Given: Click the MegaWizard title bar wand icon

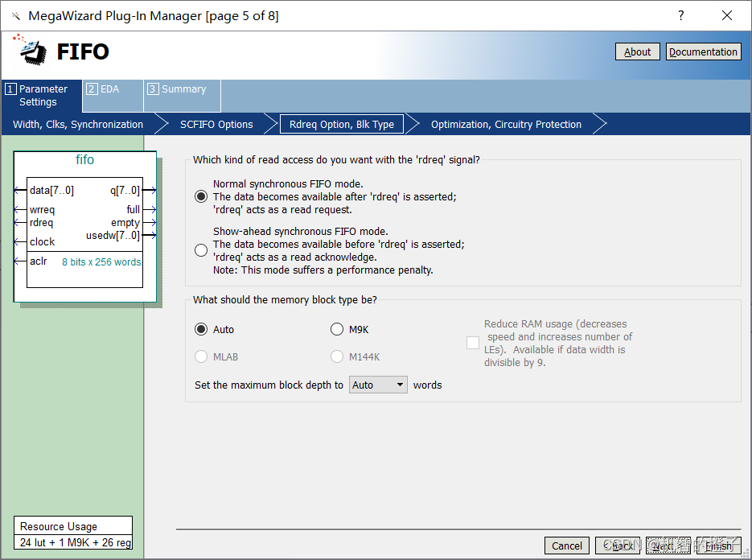Looking at the screenshot, I should [x=16, y=16].
